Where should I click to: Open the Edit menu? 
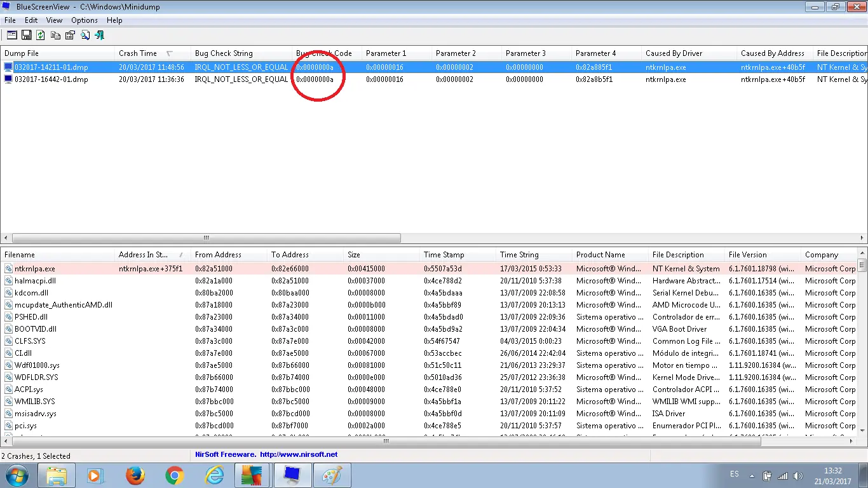coord(31,20)
